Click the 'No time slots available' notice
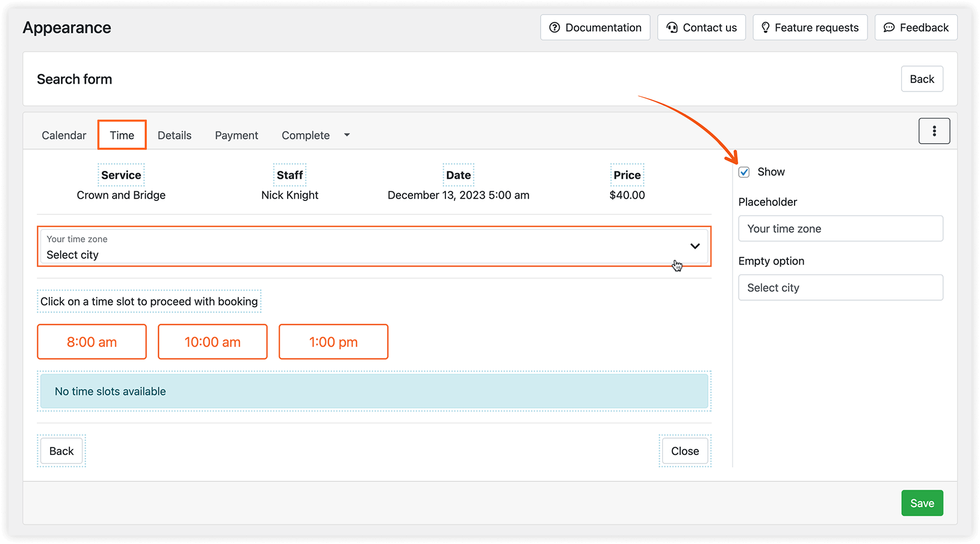Screen dimensions: 980x544 coord(374,391)
